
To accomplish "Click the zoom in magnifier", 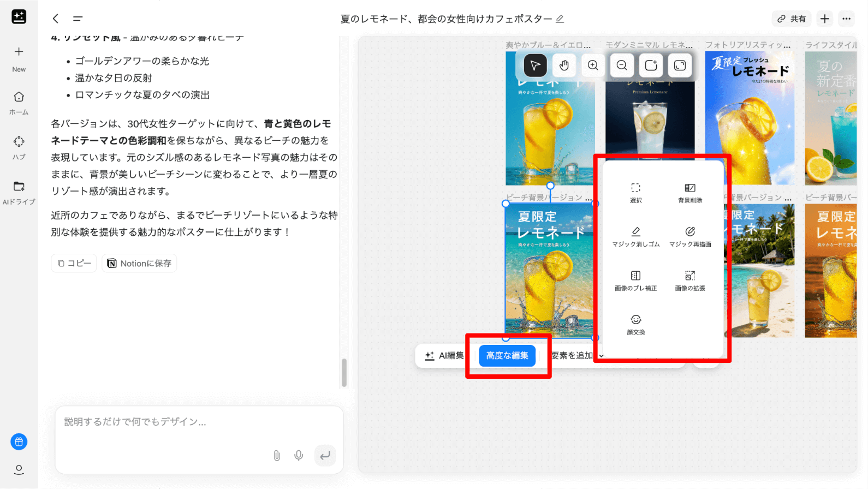I will coord(593,65).
